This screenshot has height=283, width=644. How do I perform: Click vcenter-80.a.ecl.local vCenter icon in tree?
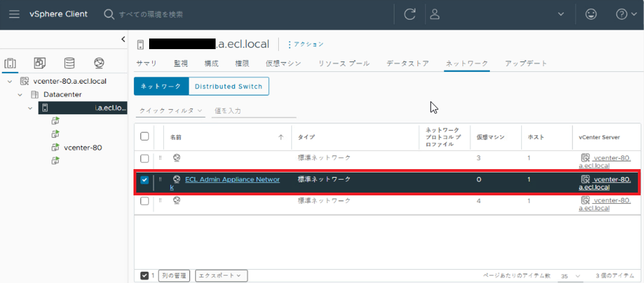[24, 81]
